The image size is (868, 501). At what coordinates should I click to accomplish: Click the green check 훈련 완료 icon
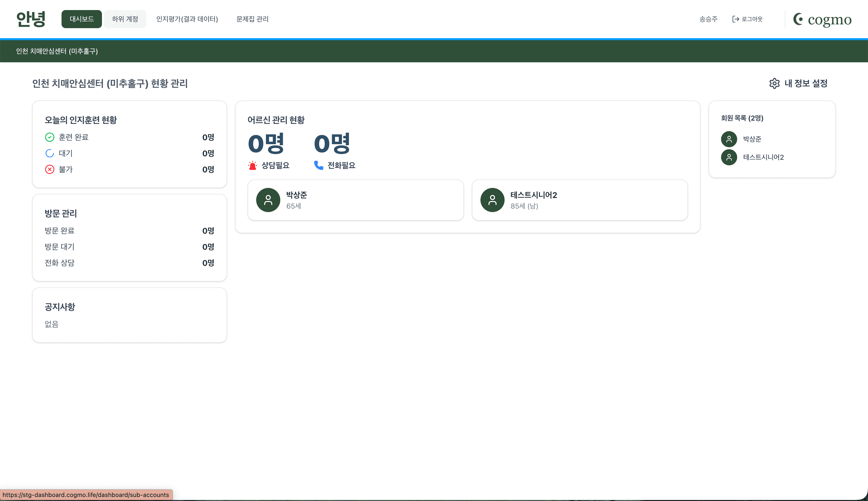pos(49,137)
